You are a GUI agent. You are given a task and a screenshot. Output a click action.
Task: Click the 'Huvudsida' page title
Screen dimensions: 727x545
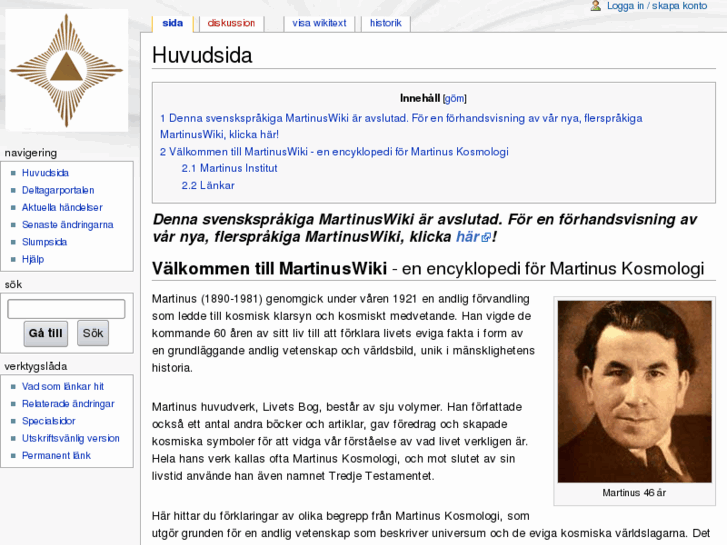point(202,55)
